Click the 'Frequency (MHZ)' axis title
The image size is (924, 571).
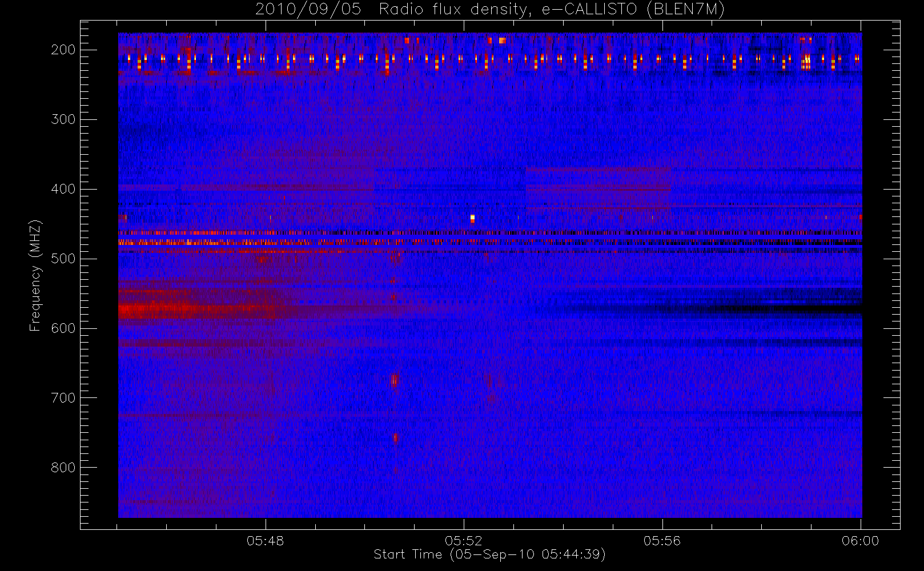[x=35, y=275]
